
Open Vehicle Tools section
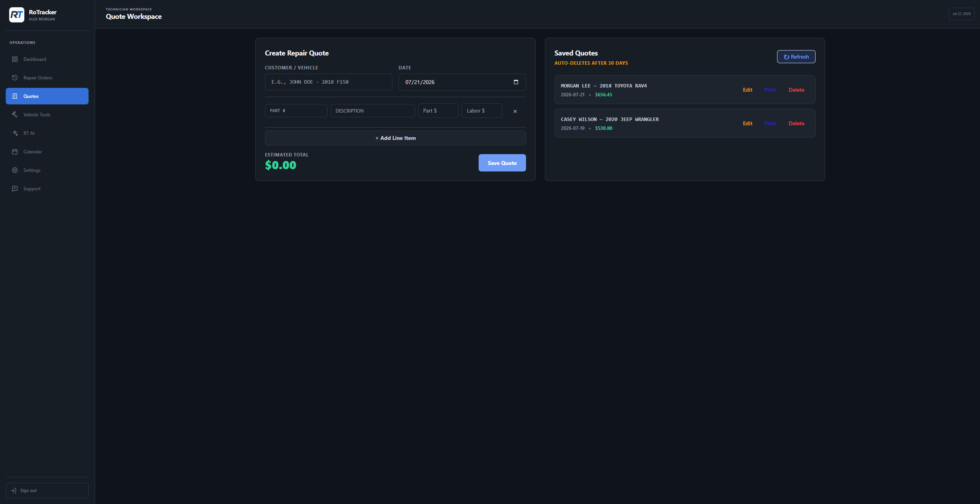coord(47,115)
